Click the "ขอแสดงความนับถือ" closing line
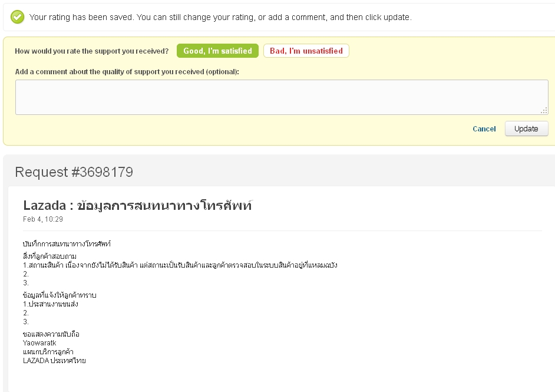The image size is (555, 392). coord(51,334)
